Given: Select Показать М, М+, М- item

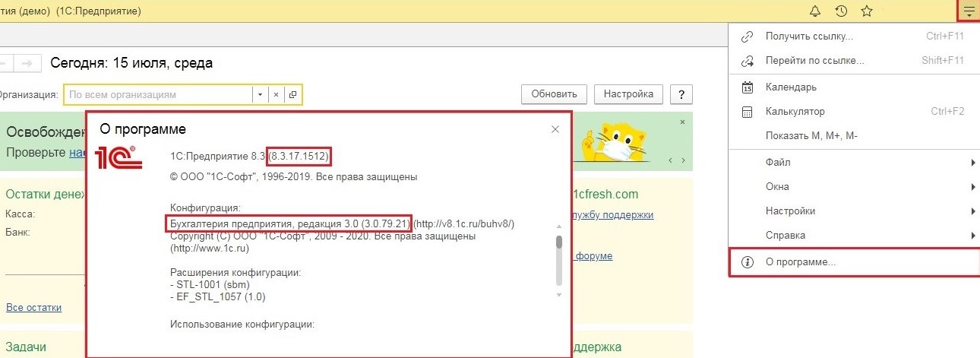Looking at the screenshot, I should click(854, 135).
